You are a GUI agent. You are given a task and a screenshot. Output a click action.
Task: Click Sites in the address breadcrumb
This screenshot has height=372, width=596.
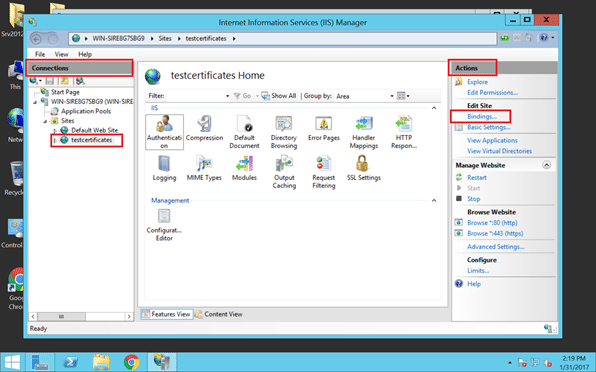[165, 38]
